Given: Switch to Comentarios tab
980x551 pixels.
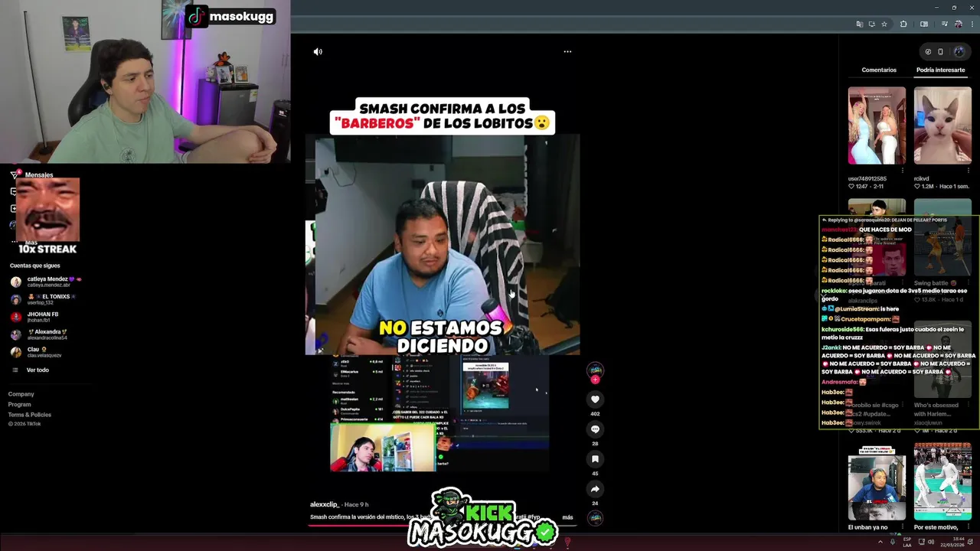Looking at the screenshot, I should (879, 70).
